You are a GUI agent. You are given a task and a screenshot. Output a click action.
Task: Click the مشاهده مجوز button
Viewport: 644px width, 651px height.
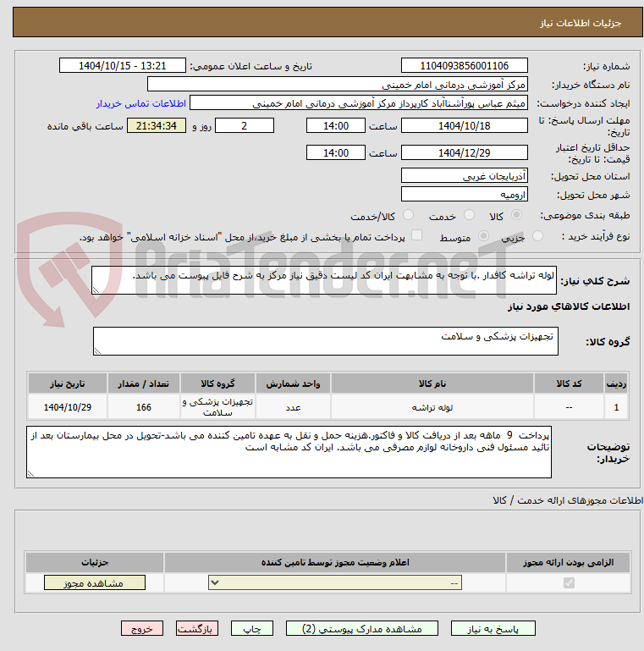(95, 583)
